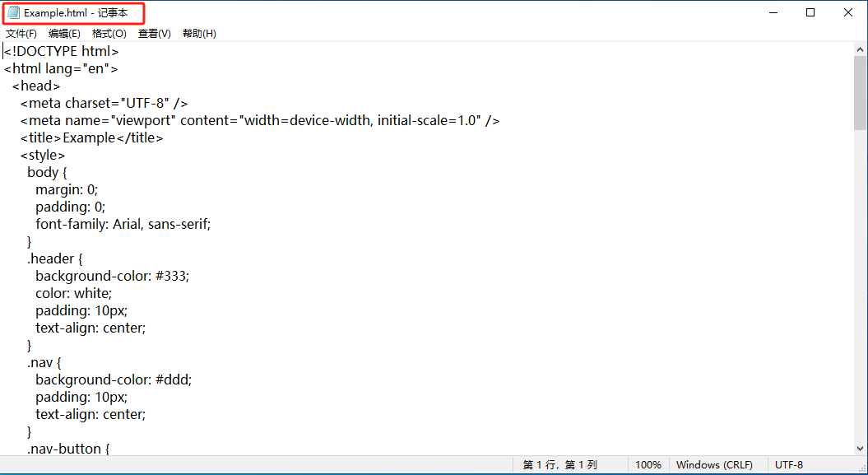Click the vertical scrollbar thumb

[860, 93]
